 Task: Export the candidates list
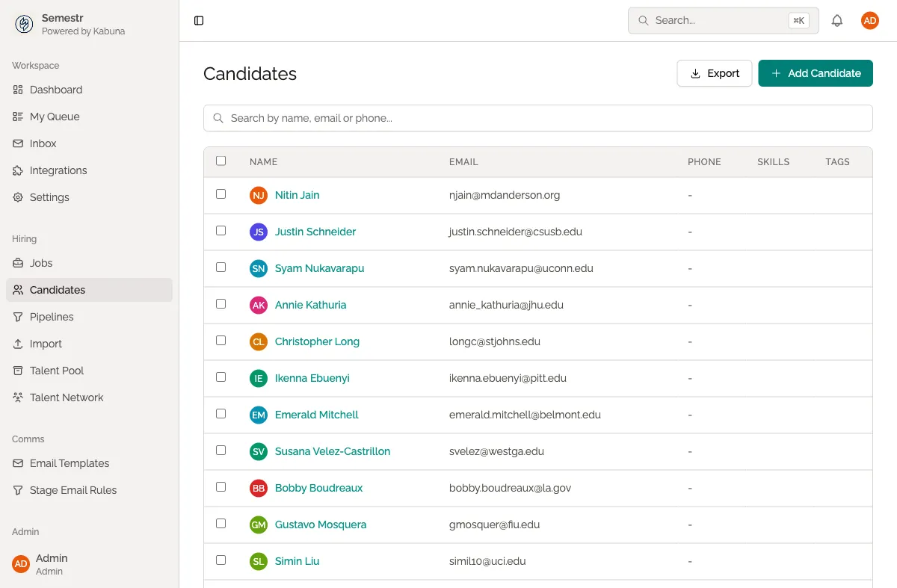pyautogui.click(x=714, y=73)
